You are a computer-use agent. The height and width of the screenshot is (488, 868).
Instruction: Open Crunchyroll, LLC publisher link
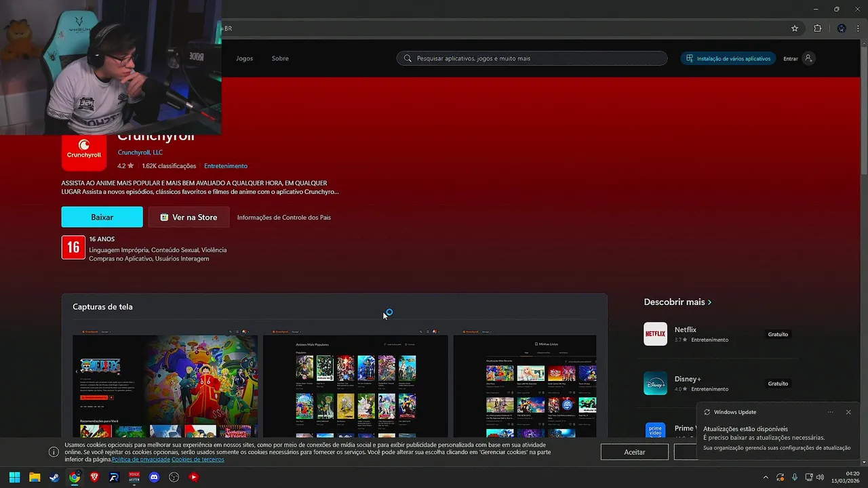140,152
